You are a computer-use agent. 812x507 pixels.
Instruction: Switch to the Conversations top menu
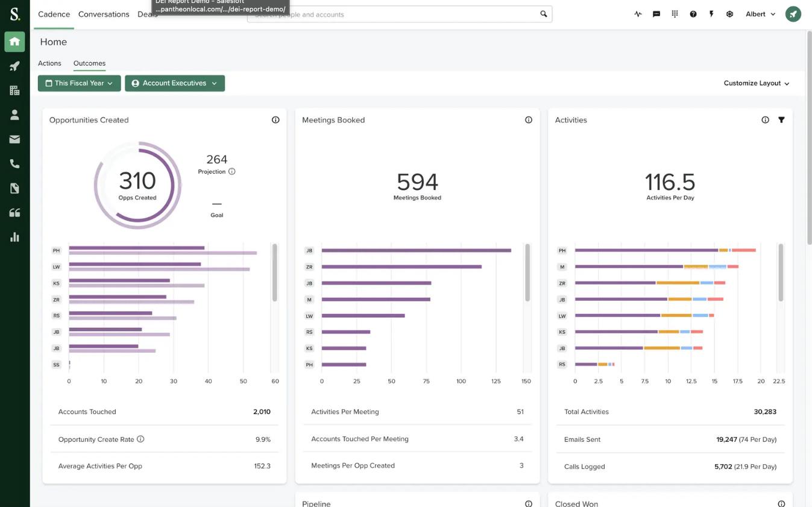pos(104,14)
